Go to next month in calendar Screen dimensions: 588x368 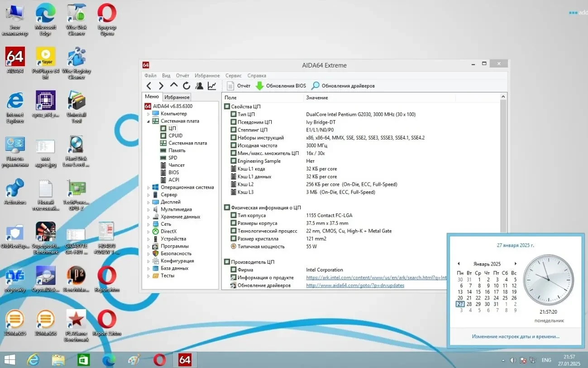515,264
